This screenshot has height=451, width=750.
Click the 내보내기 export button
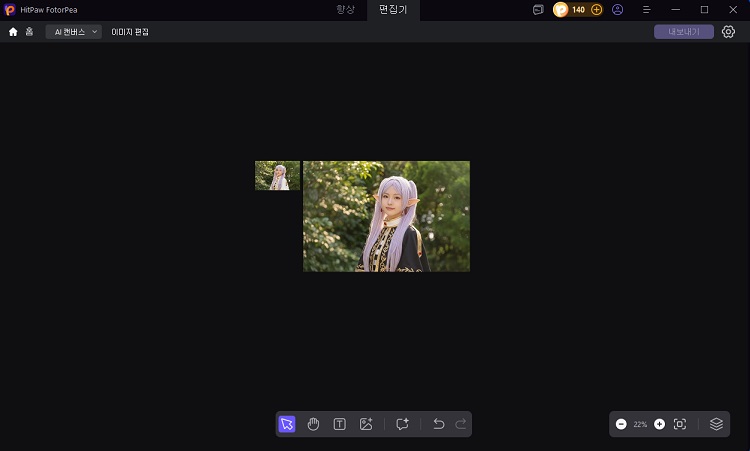(684, 32)
